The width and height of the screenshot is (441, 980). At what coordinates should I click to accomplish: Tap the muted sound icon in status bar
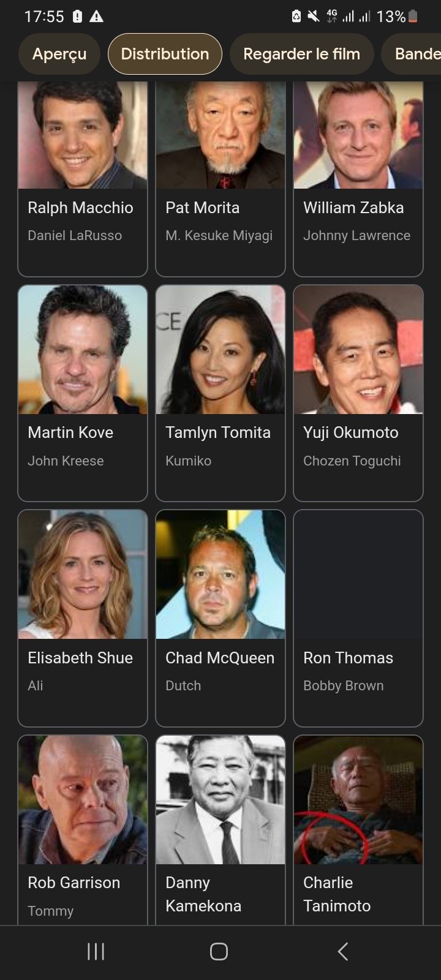[314, 17]
